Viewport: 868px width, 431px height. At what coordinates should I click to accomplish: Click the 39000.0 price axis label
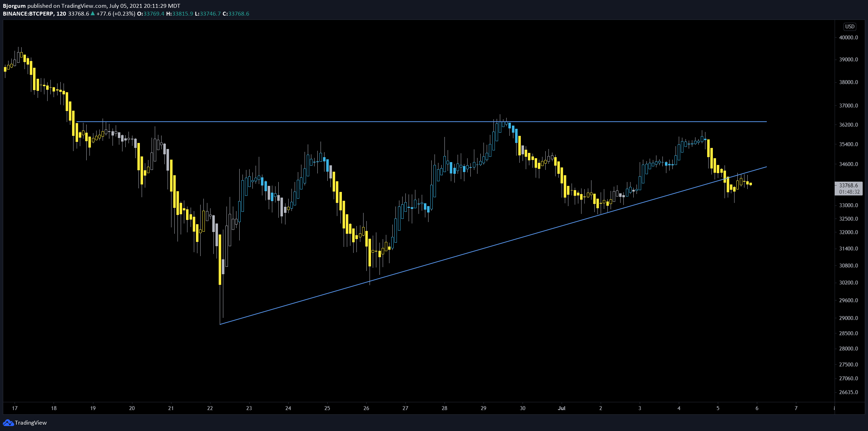point(848,60)
